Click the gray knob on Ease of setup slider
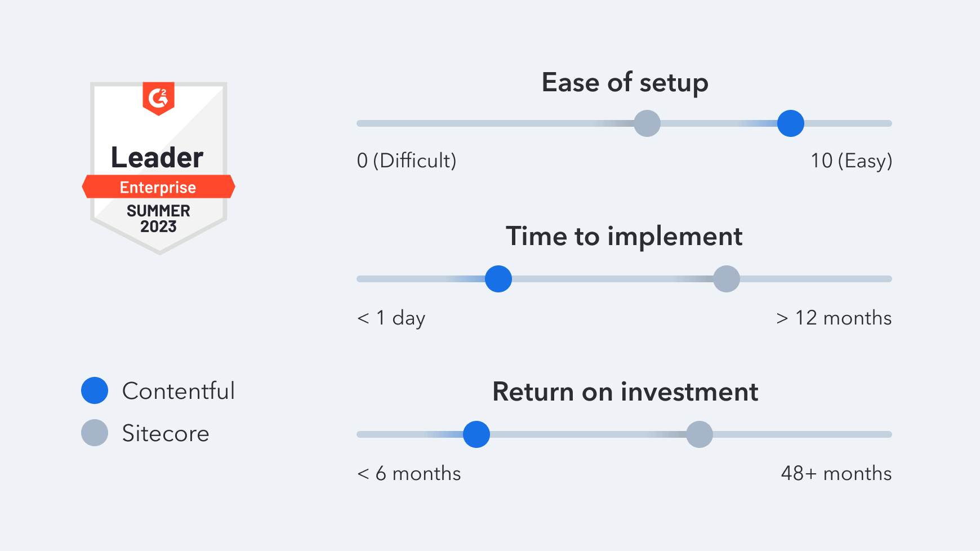 click(647, 123)
